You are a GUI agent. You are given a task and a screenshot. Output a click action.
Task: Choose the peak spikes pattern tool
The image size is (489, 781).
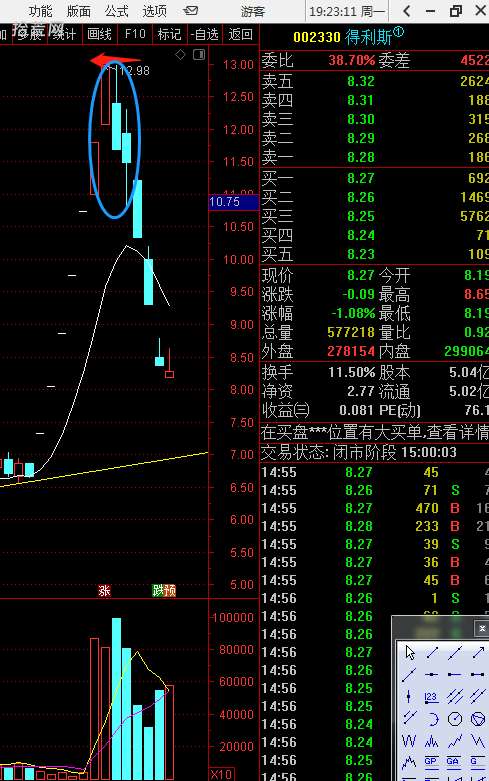tap(432, 741)
